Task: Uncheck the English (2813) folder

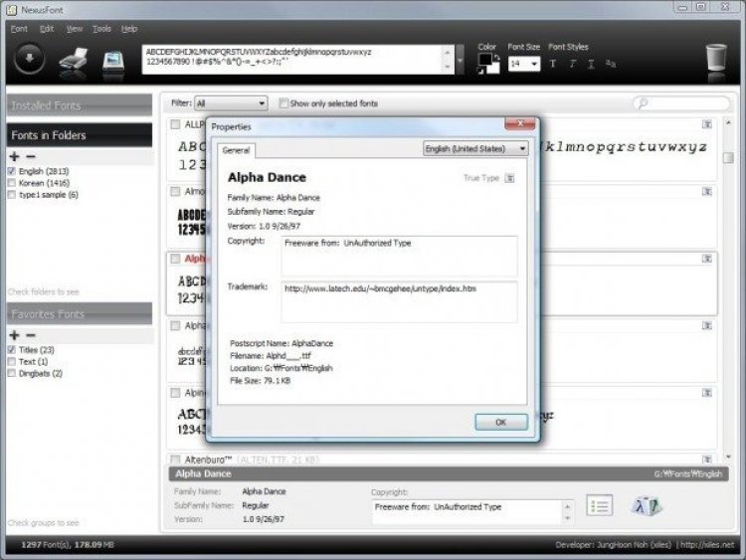Action: [12, 171]
